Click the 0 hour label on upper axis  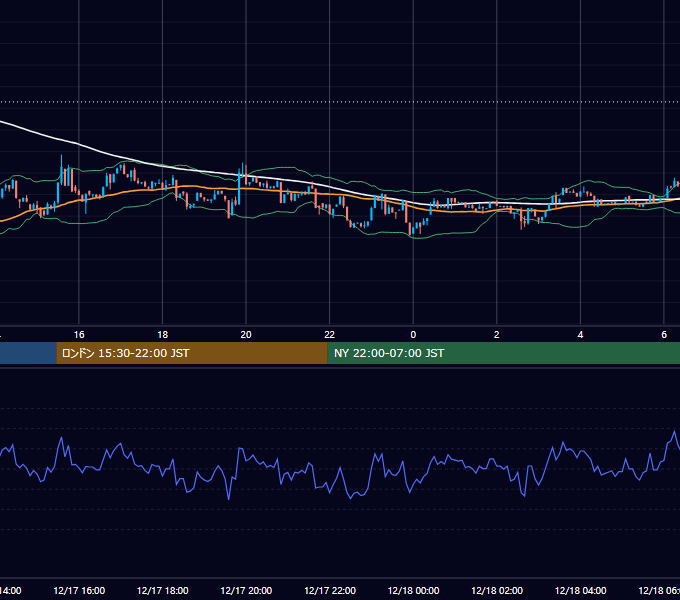(413, 335)
